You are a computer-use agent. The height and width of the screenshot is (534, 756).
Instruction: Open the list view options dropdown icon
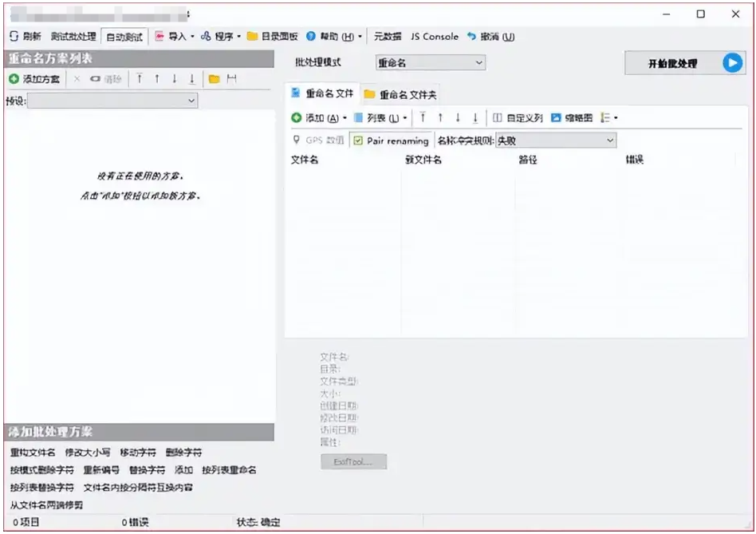click(x=609, y=117)
